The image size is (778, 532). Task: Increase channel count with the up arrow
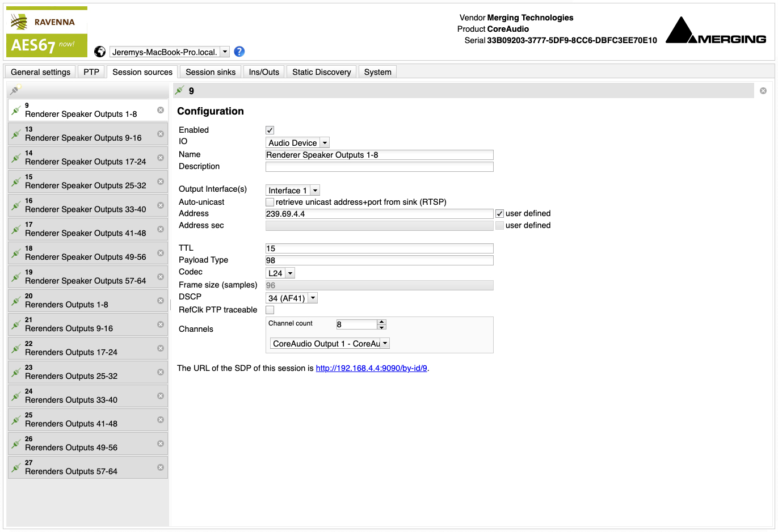382,322
